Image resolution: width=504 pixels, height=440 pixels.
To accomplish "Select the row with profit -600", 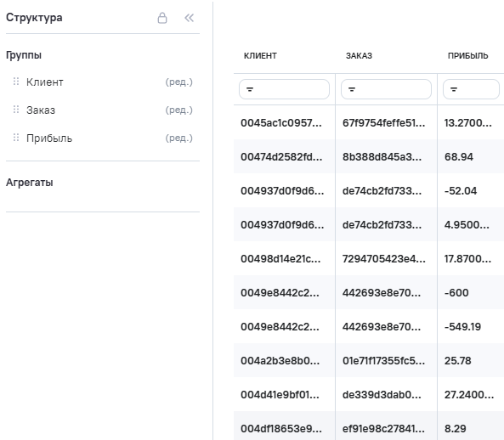I will [369, 292].
